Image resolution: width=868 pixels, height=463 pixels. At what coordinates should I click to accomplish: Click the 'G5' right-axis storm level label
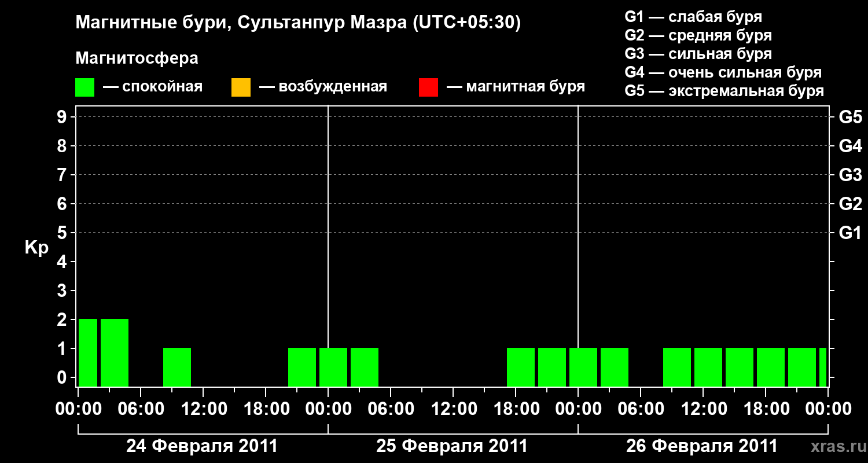pyautogui.click(x=850, y=117)
